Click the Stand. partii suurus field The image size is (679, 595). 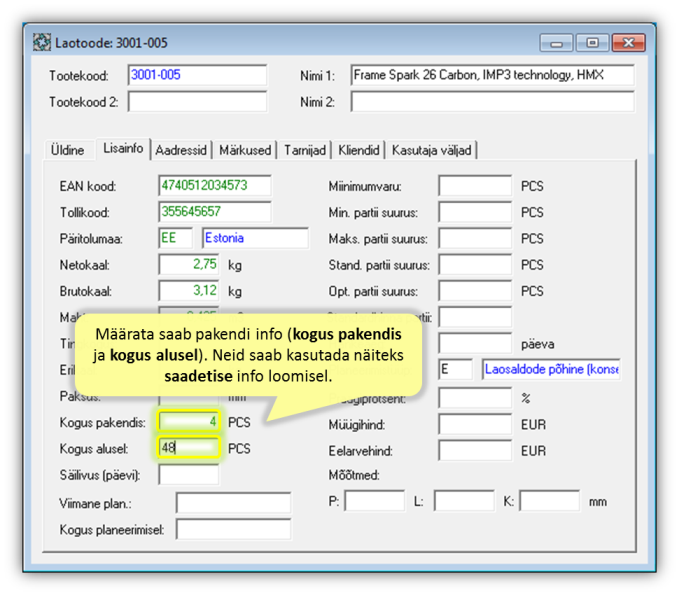(475, 265)
